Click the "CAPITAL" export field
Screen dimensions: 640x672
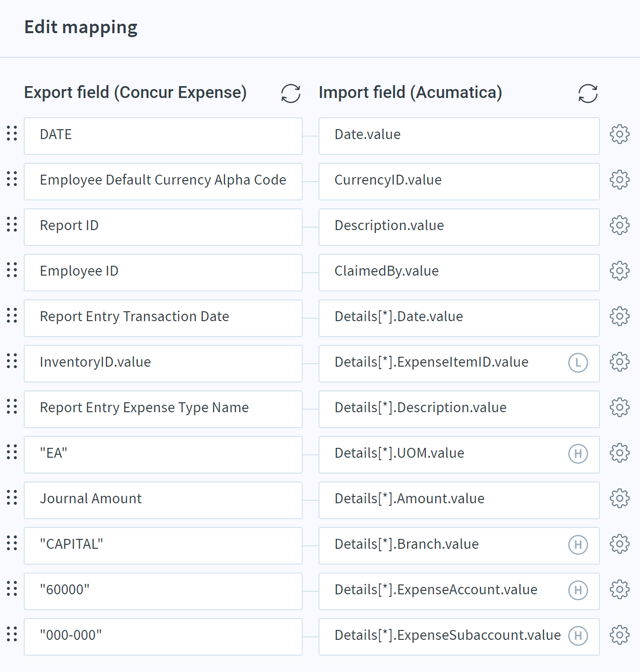click(x=163, y=546)
